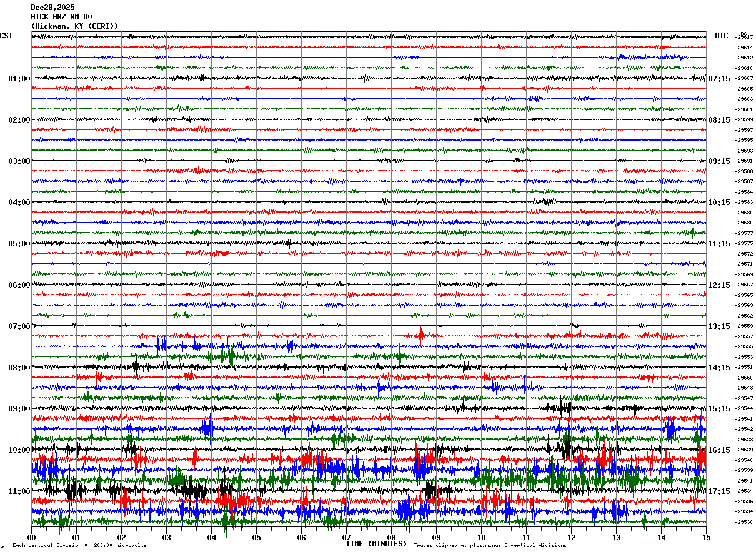Click the 11:15 UTC time label
Viewport: 756px width, 554px height.
coord(719,244)
